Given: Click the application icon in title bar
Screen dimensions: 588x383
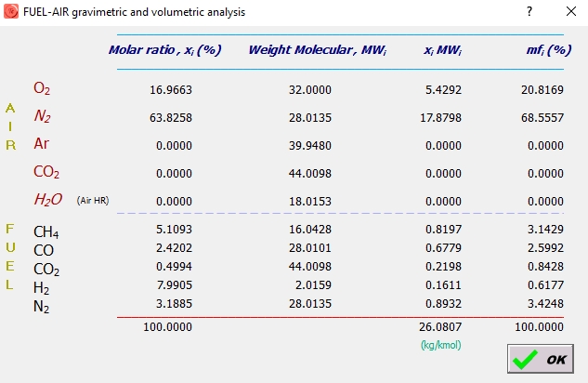Looking at the screenshot, I should [11, 11].
